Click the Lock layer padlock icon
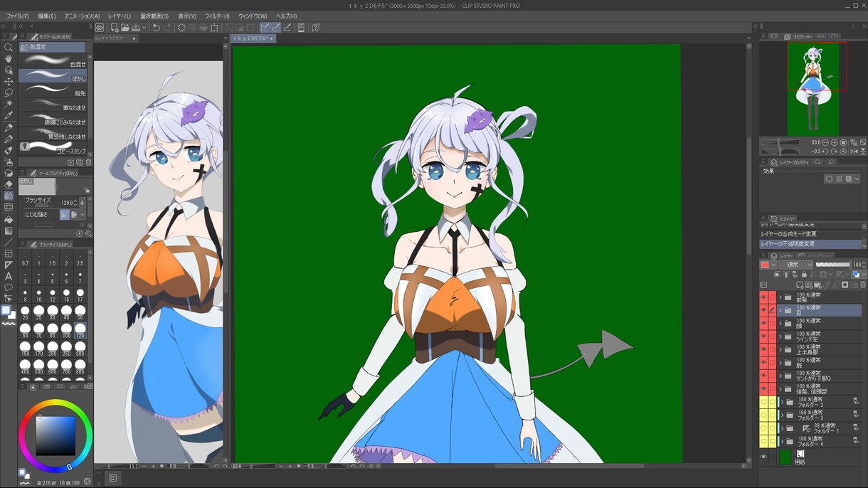 (804, 275)
